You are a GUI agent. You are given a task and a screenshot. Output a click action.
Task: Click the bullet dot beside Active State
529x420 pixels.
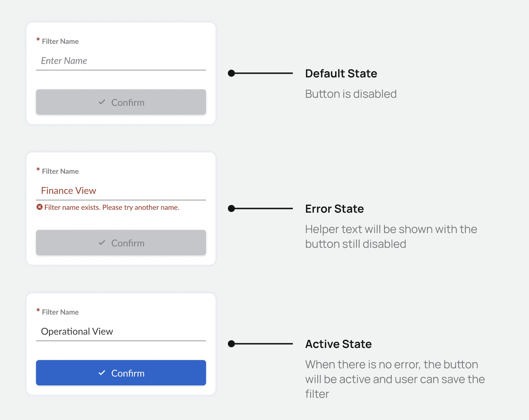pyautogui.click(x=231, y=344)
